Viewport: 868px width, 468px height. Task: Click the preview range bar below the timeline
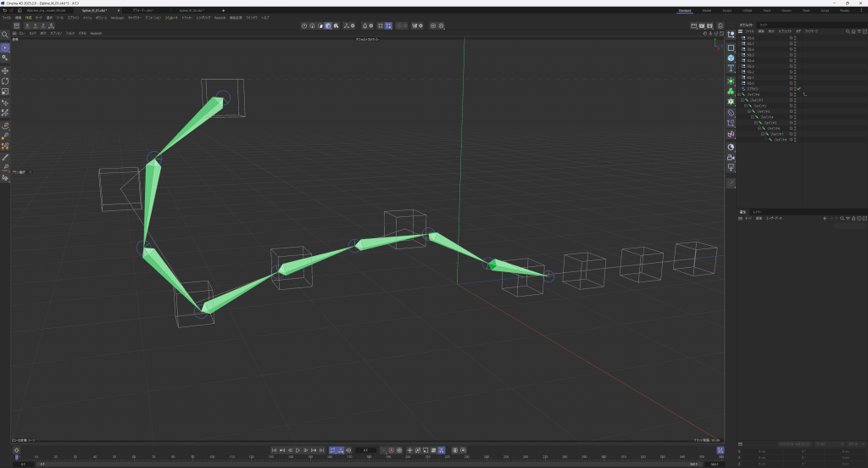tap(368, 464)
